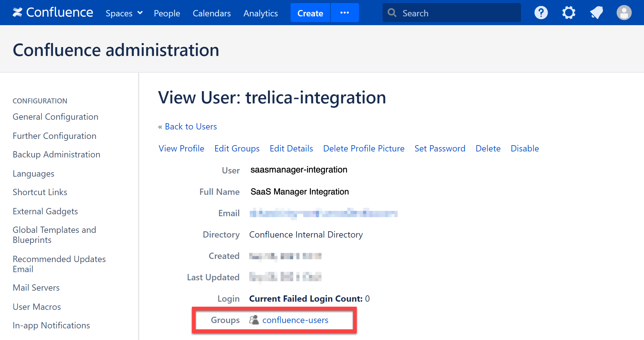Open External Gadgets in sidebar
Image resolution: width=644 pixels, height=340 pixels.
[45, 211]
